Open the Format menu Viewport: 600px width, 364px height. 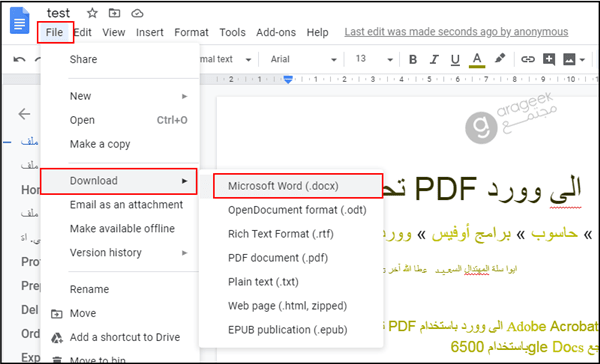point(191,33)
